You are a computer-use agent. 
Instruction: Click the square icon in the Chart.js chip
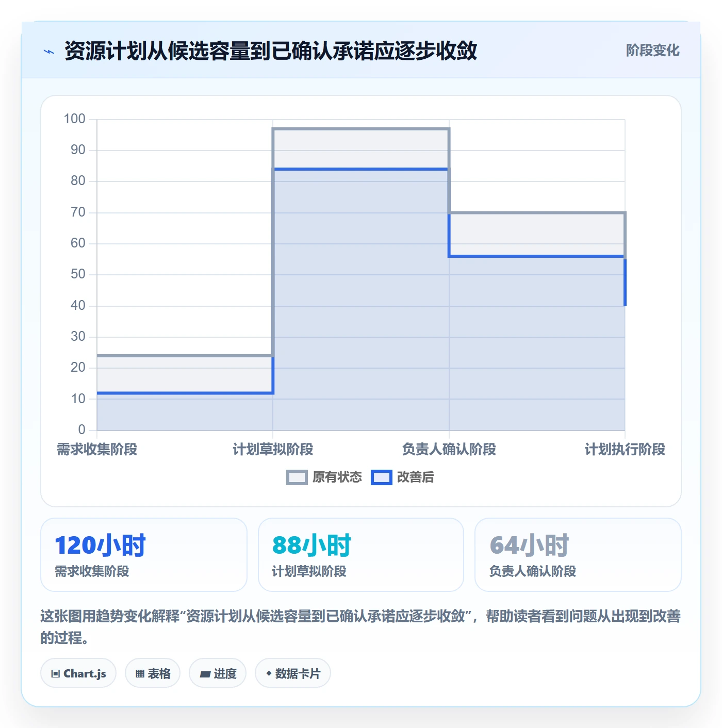56,673
